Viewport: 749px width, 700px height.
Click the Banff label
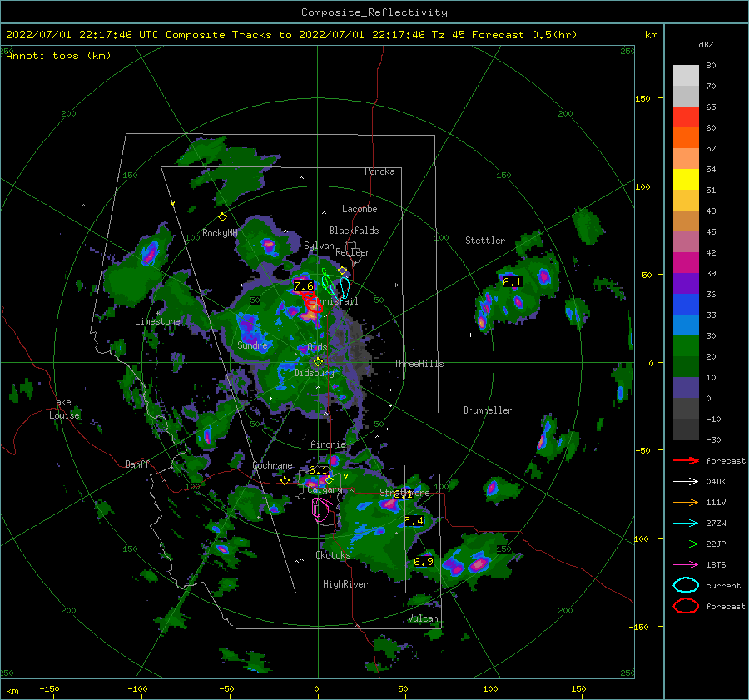click(x=137, y=464)
